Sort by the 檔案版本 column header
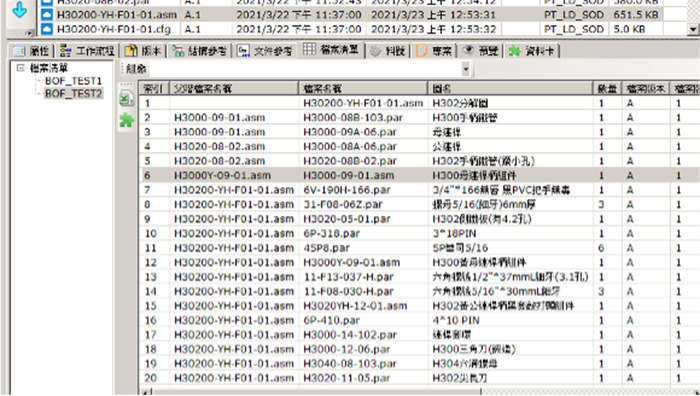700x396 pixels. coord(646,89)
